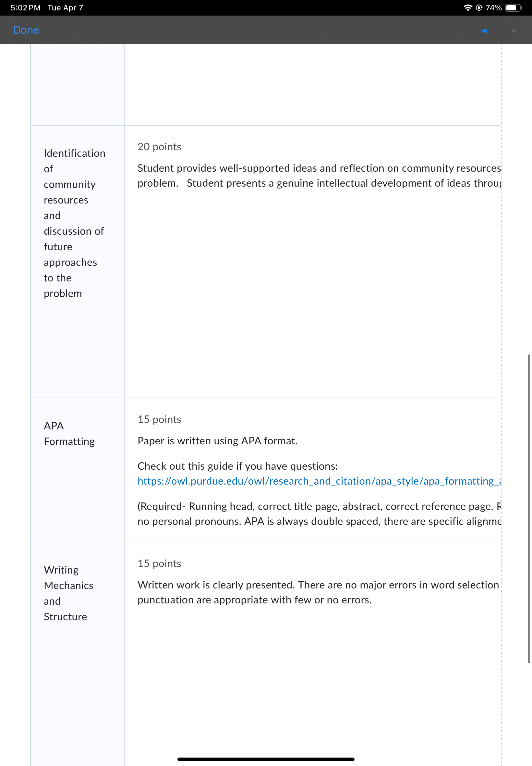Image resolution: width=532 pixels, height=766 pixels.
Task: Click the vertical scrollbar handle
Action: (x=529, y=508)
